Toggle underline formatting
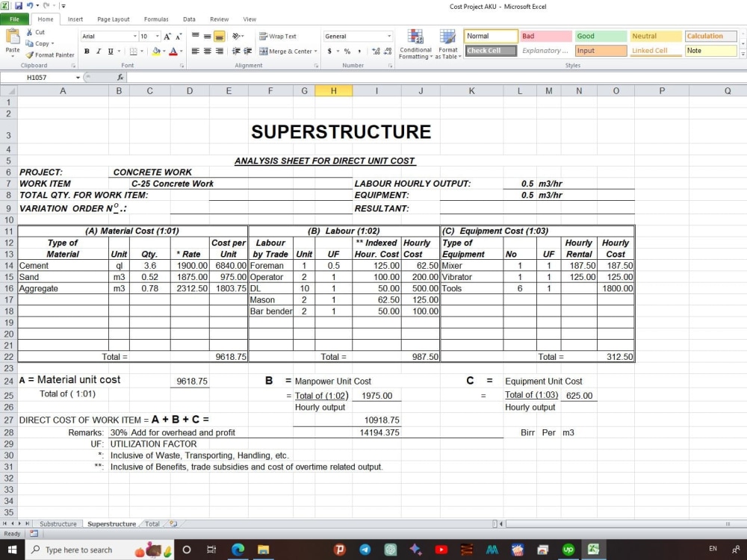 point(111,51)
